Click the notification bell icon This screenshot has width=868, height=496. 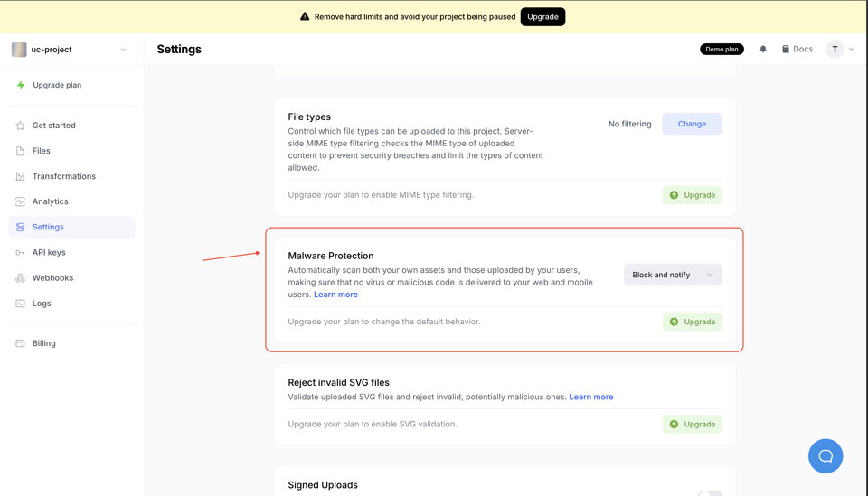(x=763, y=50)
